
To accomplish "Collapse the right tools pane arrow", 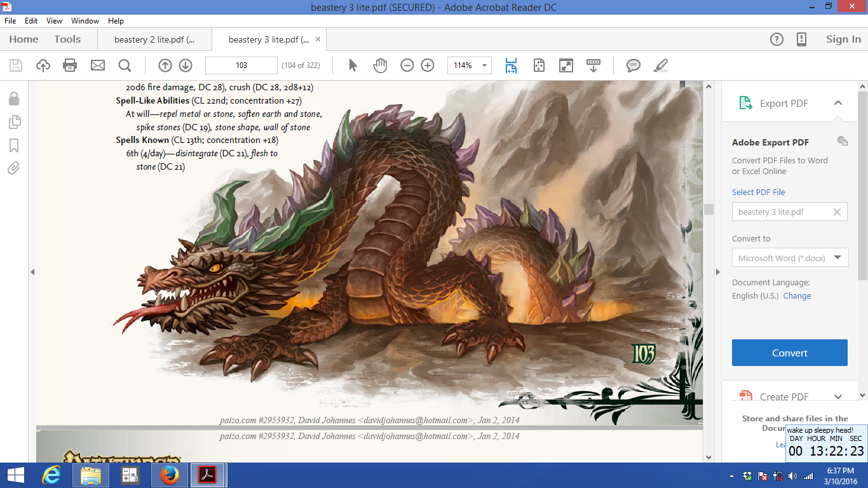I will [x=718, y=272].
